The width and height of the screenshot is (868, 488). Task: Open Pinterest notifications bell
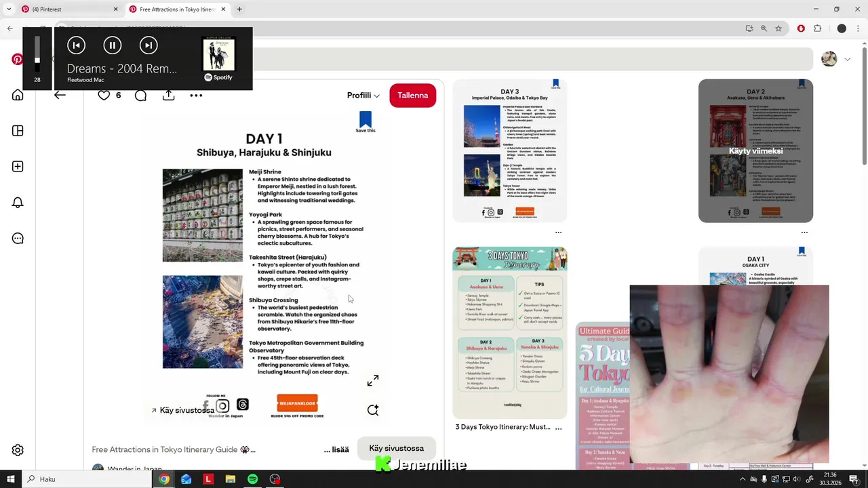[x=18, y=203]
